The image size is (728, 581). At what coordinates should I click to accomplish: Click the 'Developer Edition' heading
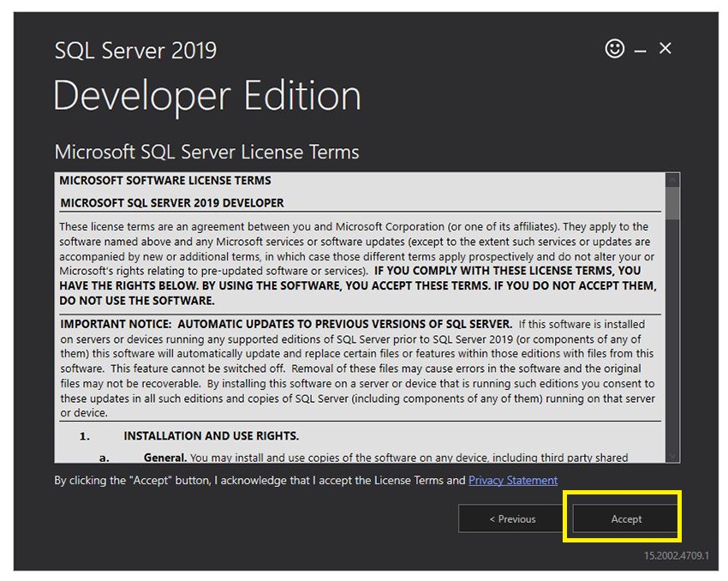click(x=207, y=96)
